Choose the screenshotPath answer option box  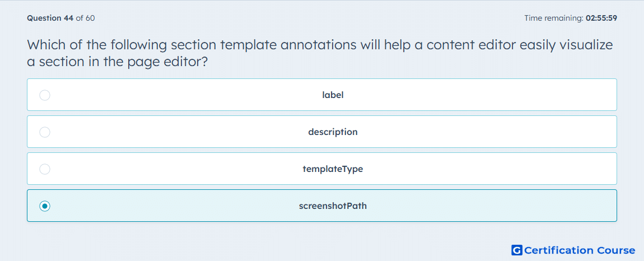[x=322, y=206]
